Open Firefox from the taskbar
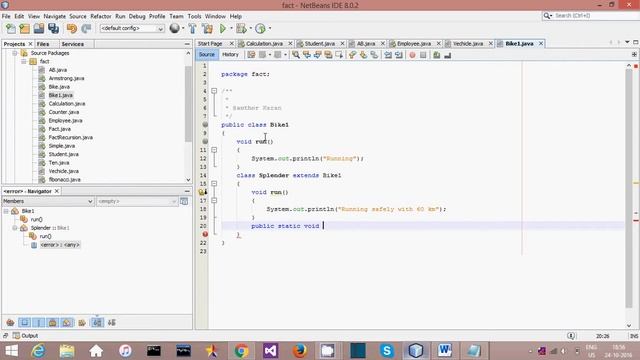This screenshot has height=360, width=640. click(300, 351)
